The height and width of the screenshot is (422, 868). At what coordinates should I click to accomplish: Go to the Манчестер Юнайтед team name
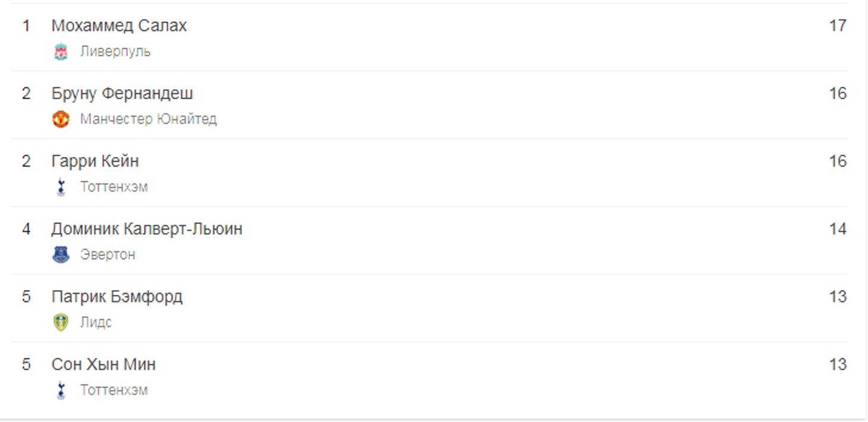point(148,119)
